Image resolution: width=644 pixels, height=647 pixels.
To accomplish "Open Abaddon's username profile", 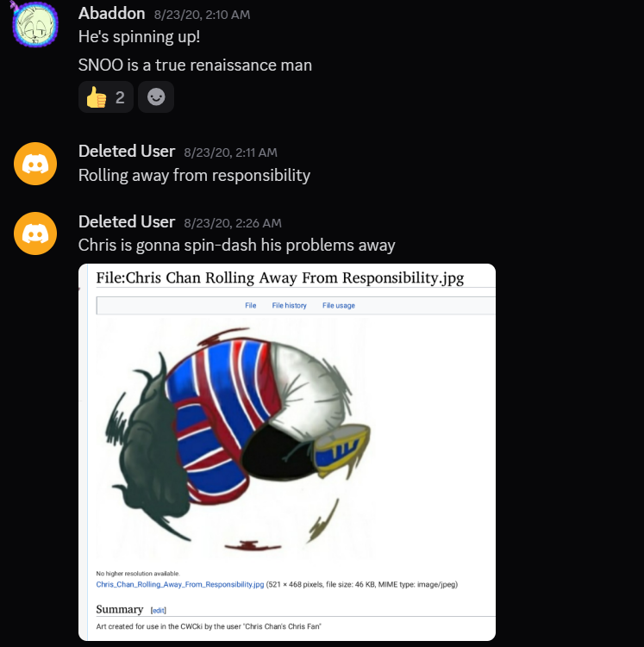I will point(111,14).
